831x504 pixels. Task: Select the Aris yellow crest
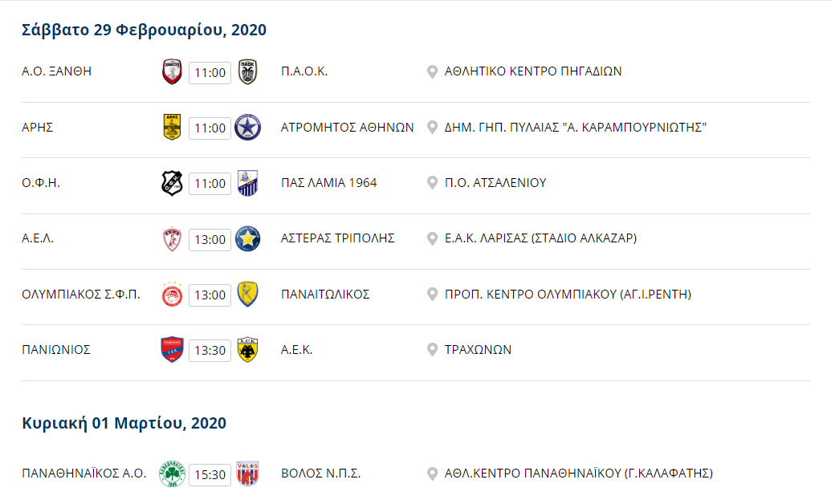click(172, 127)
